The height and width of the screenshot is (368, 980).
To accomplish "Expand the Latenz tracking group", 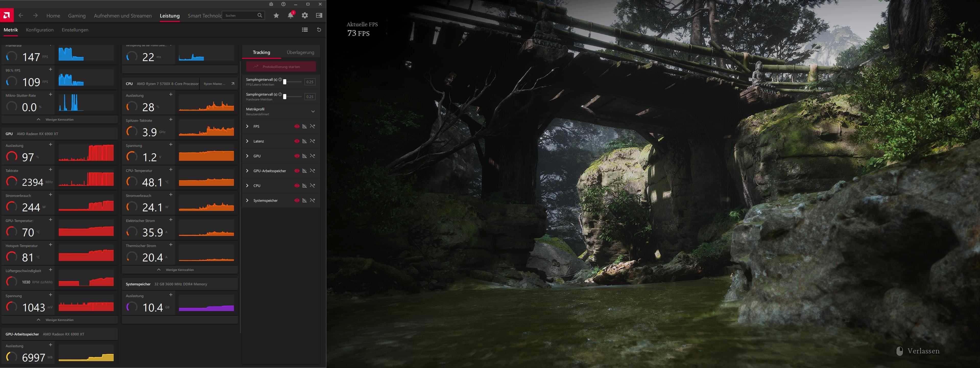I will click(x=247, y=141).
